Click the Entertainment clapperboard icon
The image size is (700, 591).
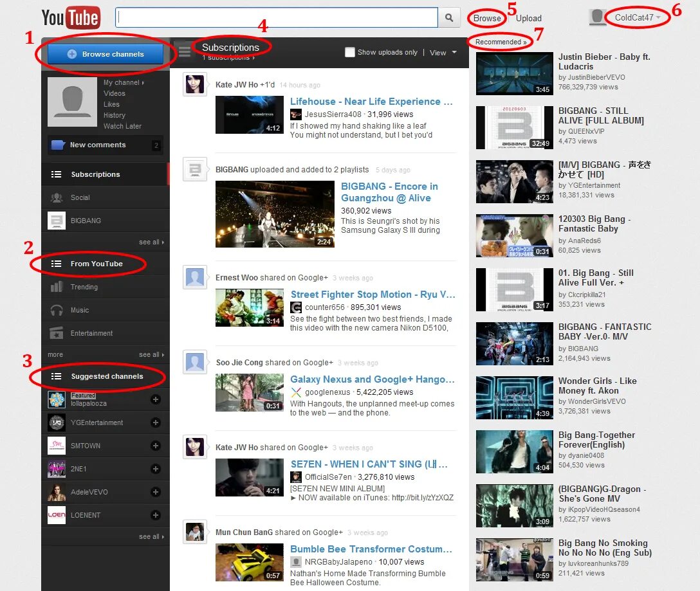click(x=57, y=333)
